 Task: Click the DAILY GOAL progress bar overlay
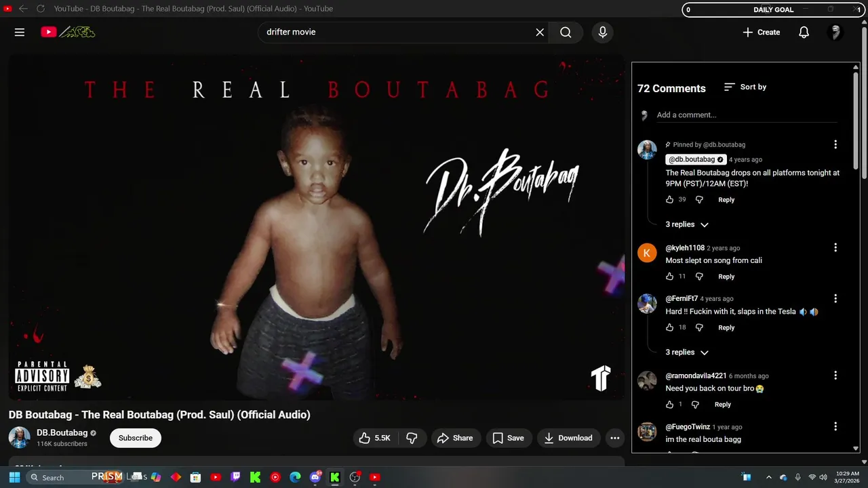(774, 9)
